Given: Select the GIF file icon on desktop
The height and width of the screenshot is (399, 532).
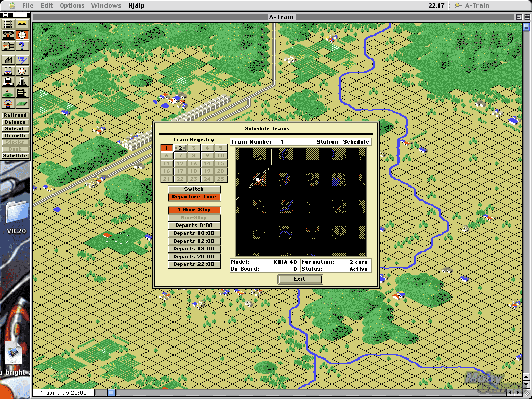Looking at the screenshot, I should 14,353.
